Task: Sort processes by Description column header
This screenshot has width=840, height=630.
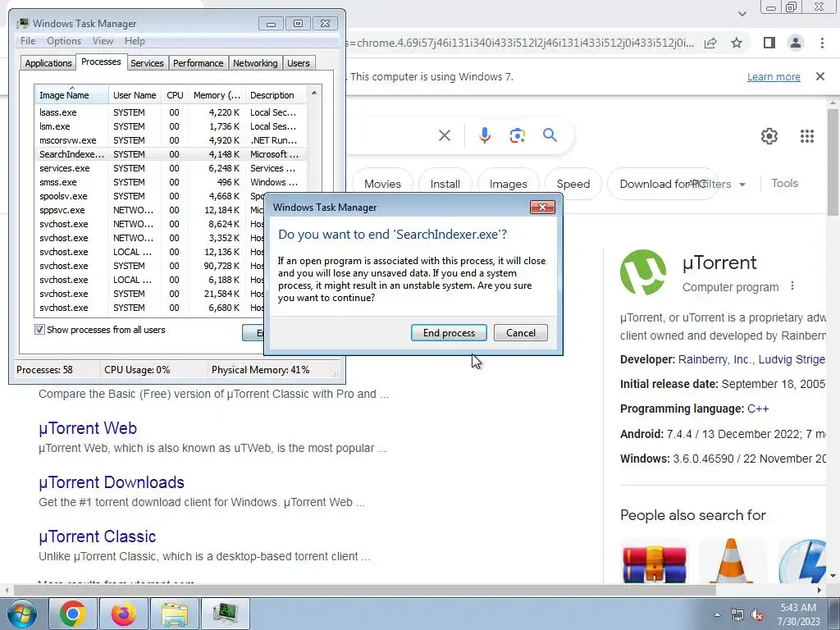Action: 276,95
